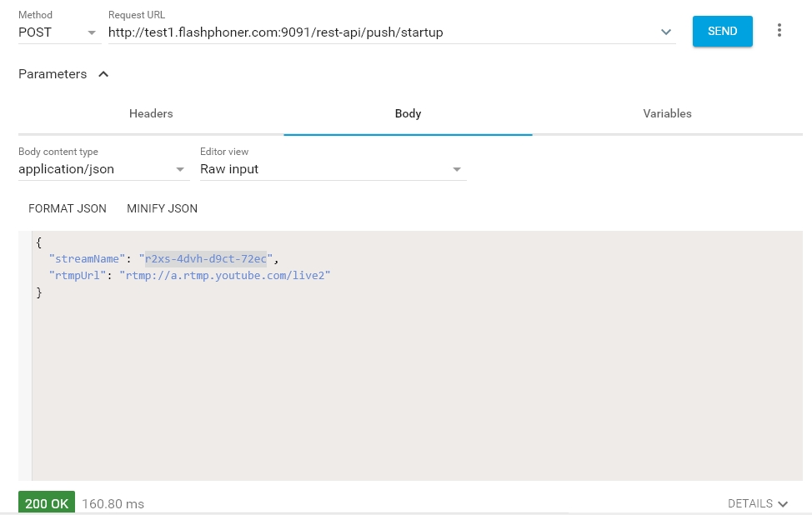Open the three-dot more options menu

pos(779,31)
